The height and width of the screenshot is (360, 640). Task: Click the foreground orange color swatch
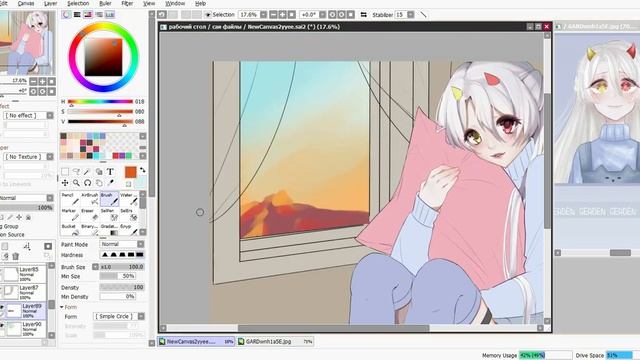coord(131,172)
